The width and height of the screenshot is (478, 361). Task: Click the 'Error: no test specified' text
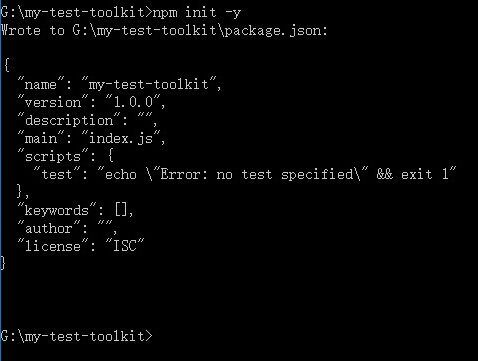click(x=257, y=174)
